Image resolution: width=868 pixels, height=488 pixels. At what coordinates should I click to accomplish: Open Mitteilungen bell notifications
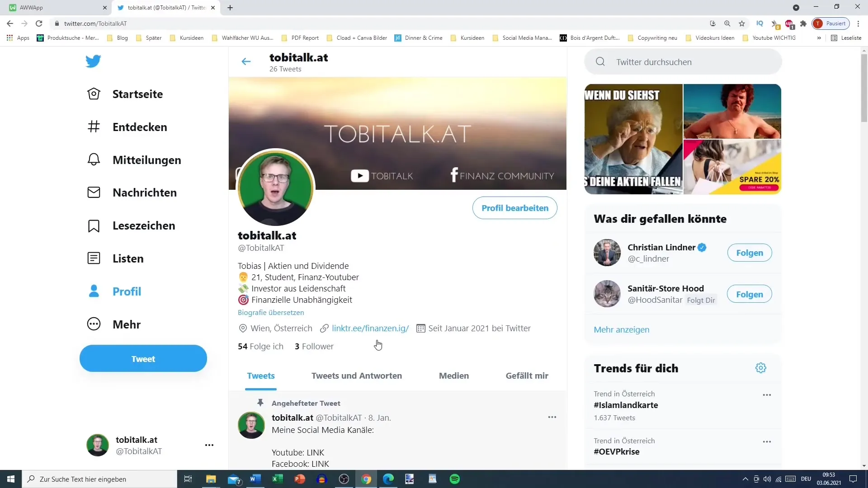(94, 160)
